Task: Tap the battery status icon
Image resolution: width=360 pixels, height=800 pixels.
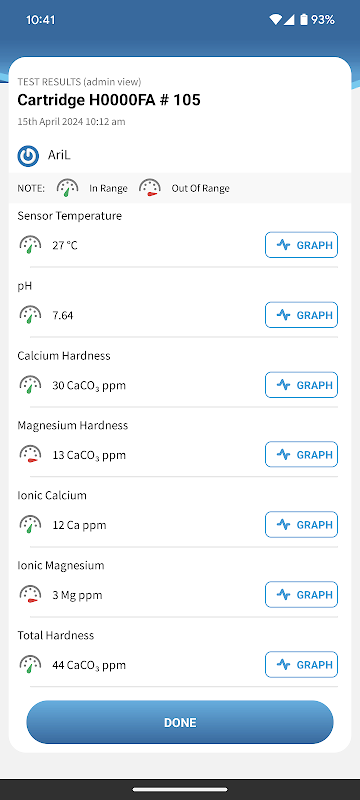Action: (304, 20)
